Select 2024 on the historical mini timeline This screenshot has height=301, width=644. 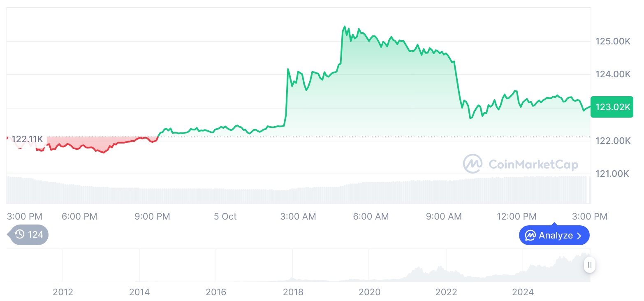523,292
